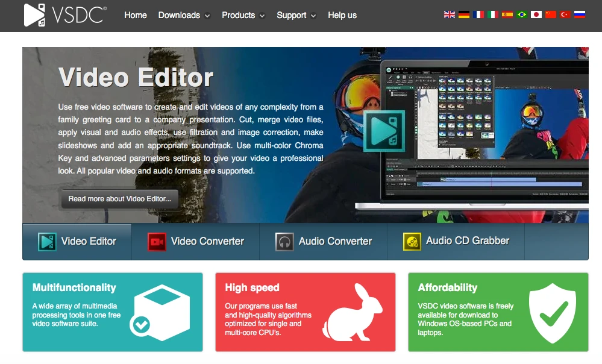Choose the Brazilian flag language option
The image size is (602, 364).
pos(522,14)
